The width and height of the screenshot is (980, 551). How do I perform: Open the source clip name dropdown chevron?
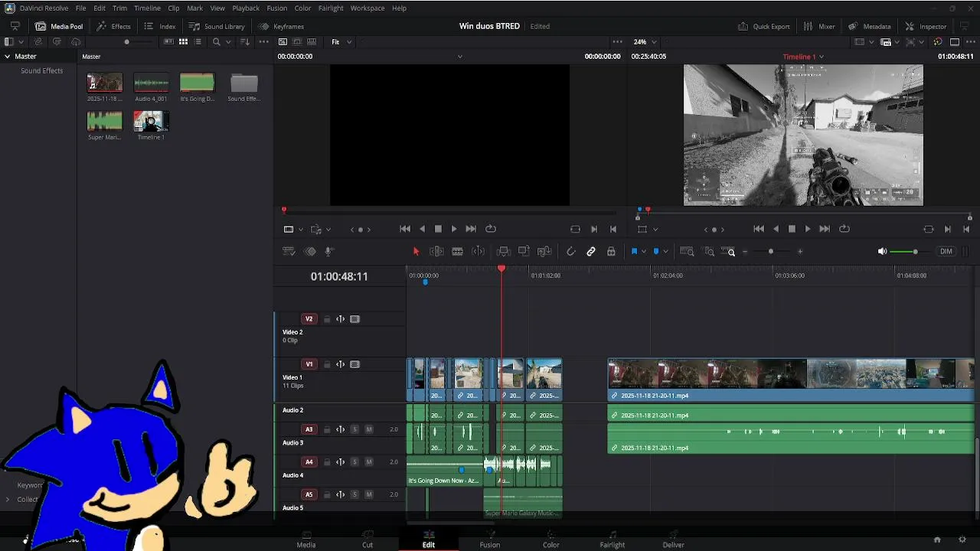[x=460, y=57]
